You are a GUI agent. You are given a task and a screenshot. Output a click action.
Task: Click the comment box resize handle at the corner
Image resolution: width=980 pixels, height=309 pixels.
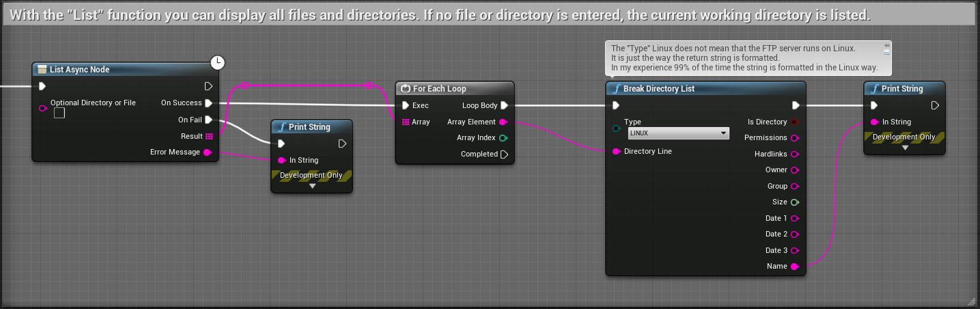tap(971, 301)
